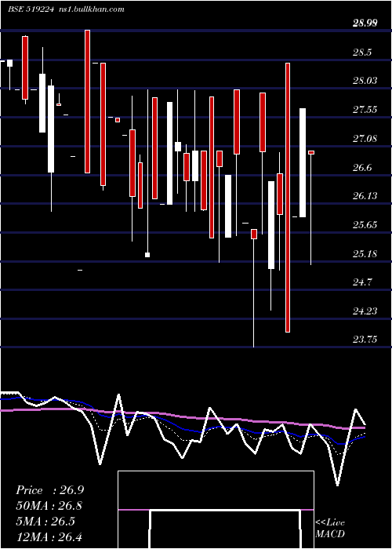Select the 28.98 price axis label
Image resolution: width=392 pixels, height=549 pixels.
point(365,24)
